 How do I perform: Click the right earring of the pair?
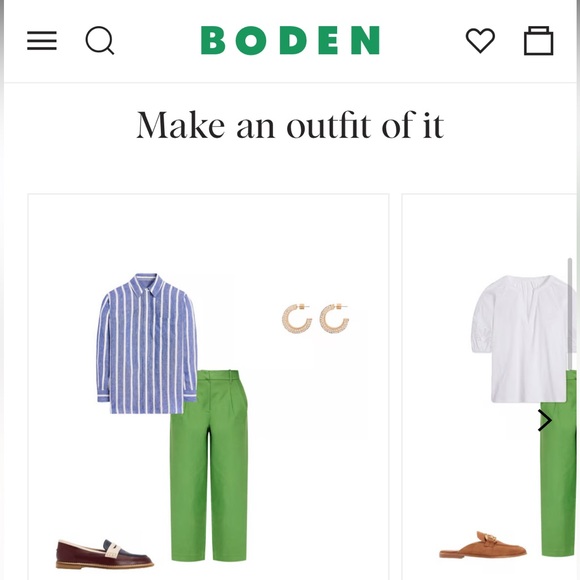point(334,318)
